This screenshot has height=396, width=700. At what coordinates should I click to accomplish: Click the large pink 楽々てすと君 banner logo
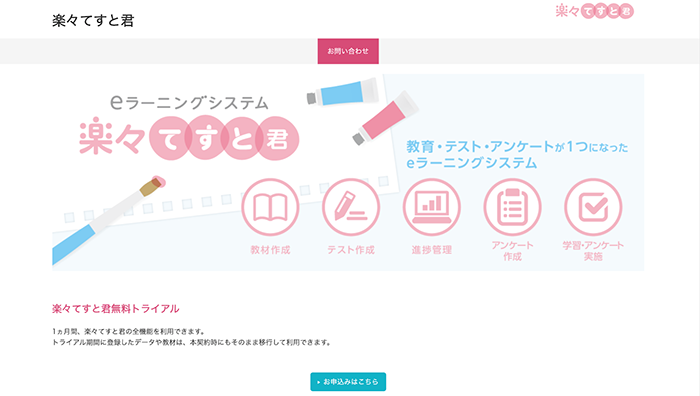[x=189, y=138]
